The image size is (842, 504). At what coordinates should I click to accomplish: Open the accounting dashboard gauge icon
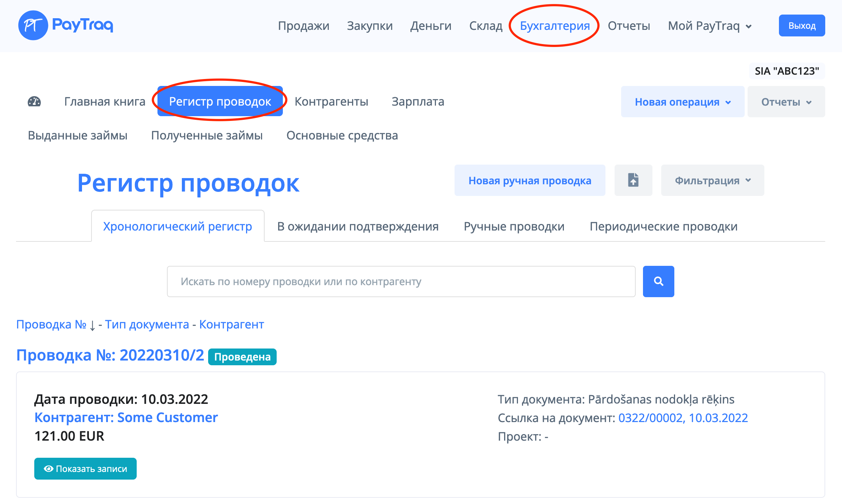(34, 102)
